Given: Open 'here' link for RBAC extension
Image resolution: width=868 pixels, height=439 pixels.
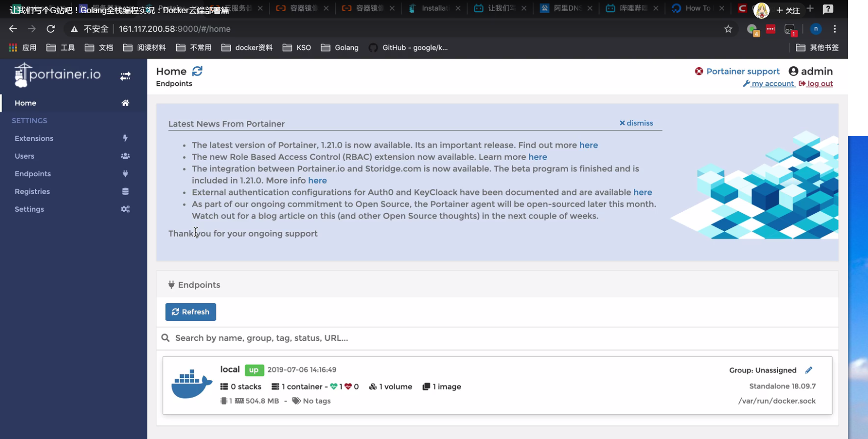Looking at the screenshot, I should [537, 157].
